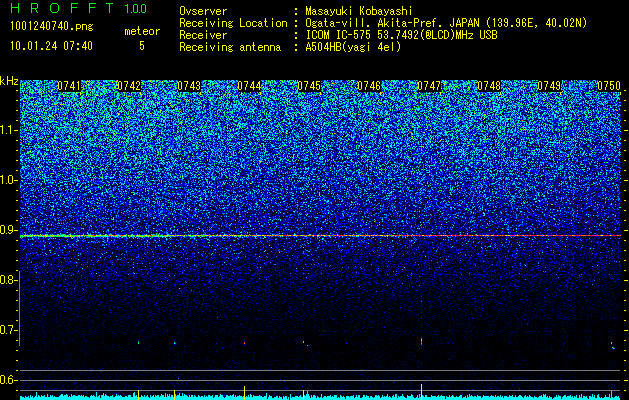The width and height of the screenshot is (629, 400).
Task: Click the 0742 time label
Action: point(129,86)
